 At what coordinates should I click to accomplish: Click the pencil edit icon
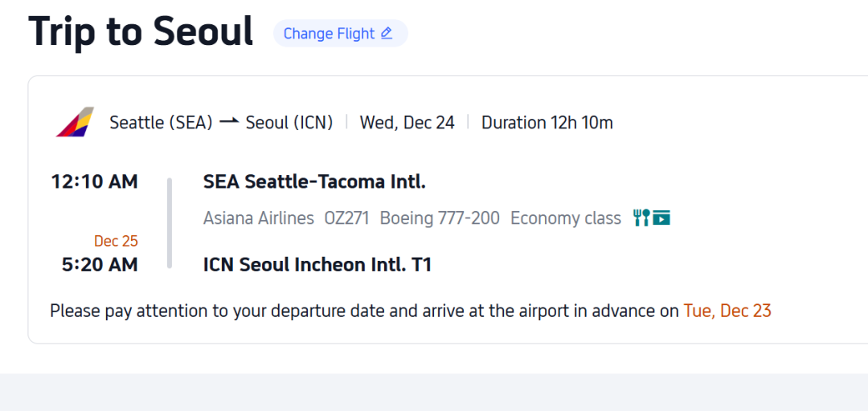pyautogui.click(x=387, y=33)
